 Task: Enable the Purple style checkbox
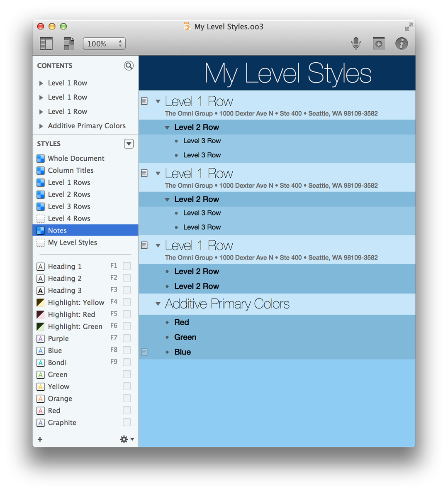point(127,338)
